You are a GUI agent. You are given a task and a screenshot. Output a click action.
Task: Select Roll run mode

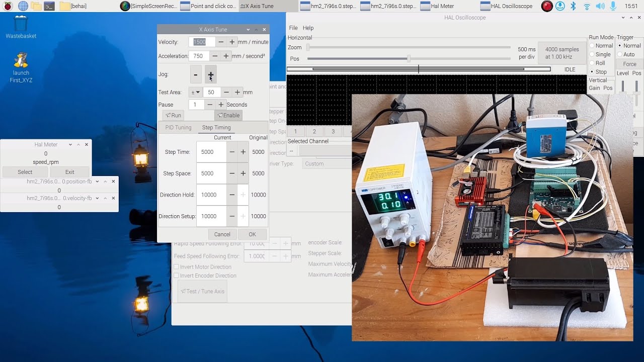(x=598, y=63)
